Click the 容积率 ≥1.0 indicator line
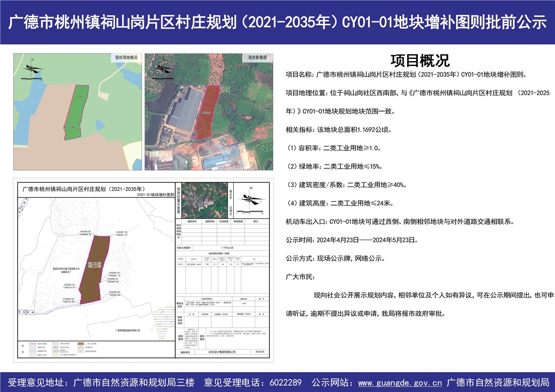 tap(334, 148)
